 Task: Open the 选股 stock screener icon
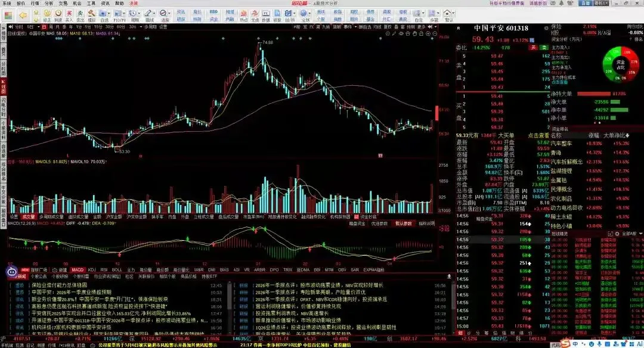click(x=163, y=14)
